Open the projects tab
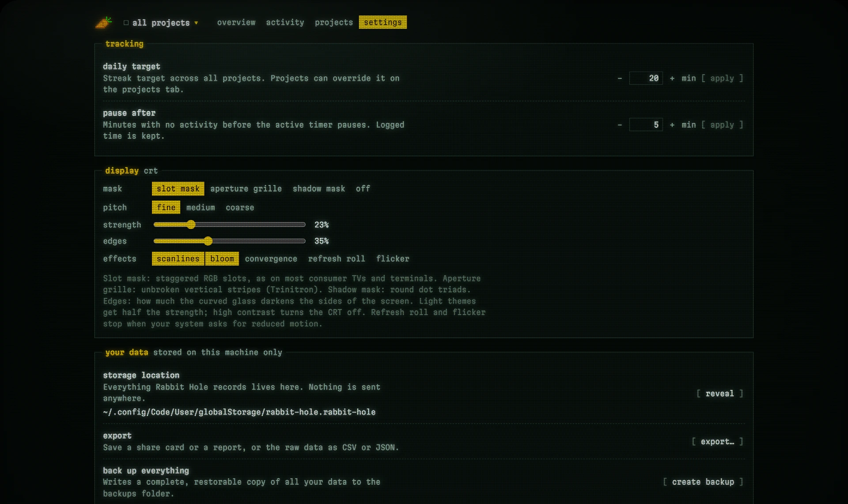Viewport: 848px width, 504px height. pyautogui.click(x=334, y=23)
